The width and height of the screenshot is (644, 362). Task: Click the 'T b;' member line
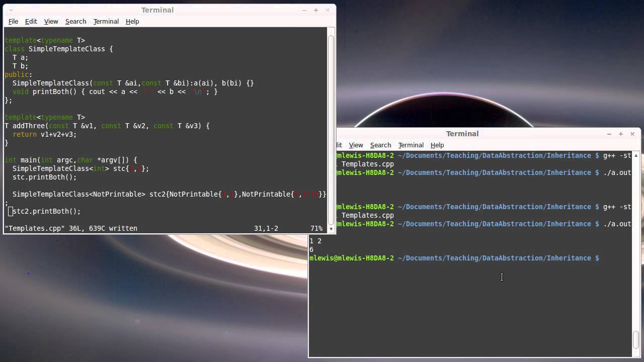click(x=21, y=66)
